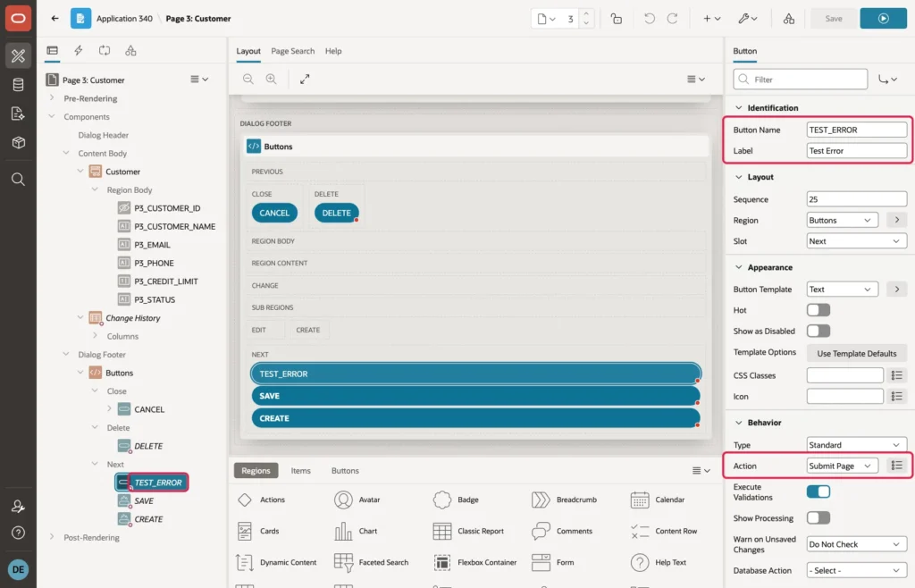Click the DE user avatar
Viewport: 915px width, 588px height.
coord(18,569)
